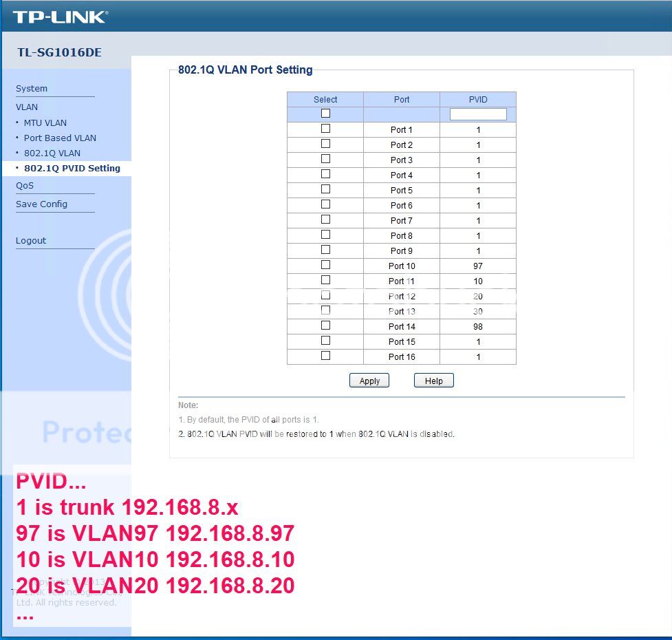
Task: Open Help for PVID settings
Action: 433,380
